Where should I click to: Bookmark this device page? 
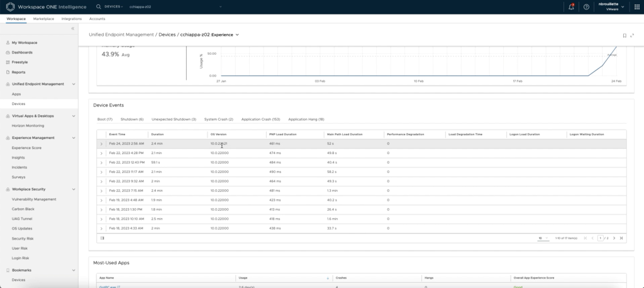click(x=624, y=35)
